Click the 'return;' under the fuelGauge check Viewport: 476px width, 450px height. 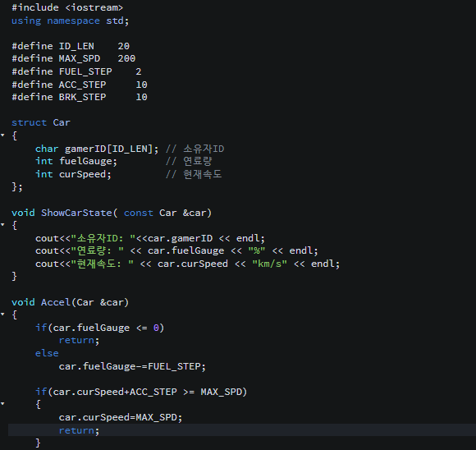[80, 340]
